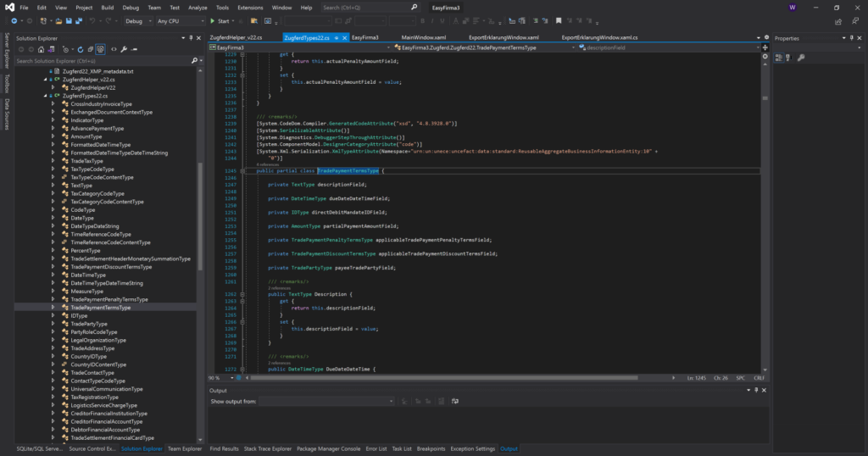
Task: Click the Property Pages wrench in Properties
Action: (x=801, y=58)
